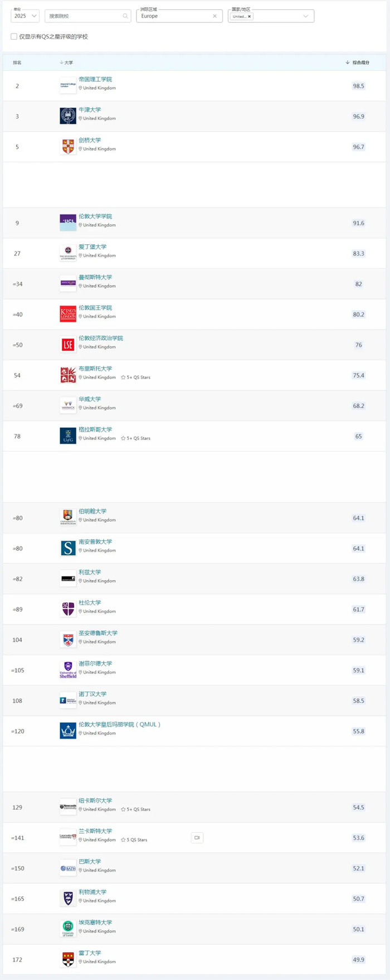Enable 仅显示有QS之星评级的学校 checkbox
The width and height of the screenshot is (390, 980).
(x=14, y=37)
